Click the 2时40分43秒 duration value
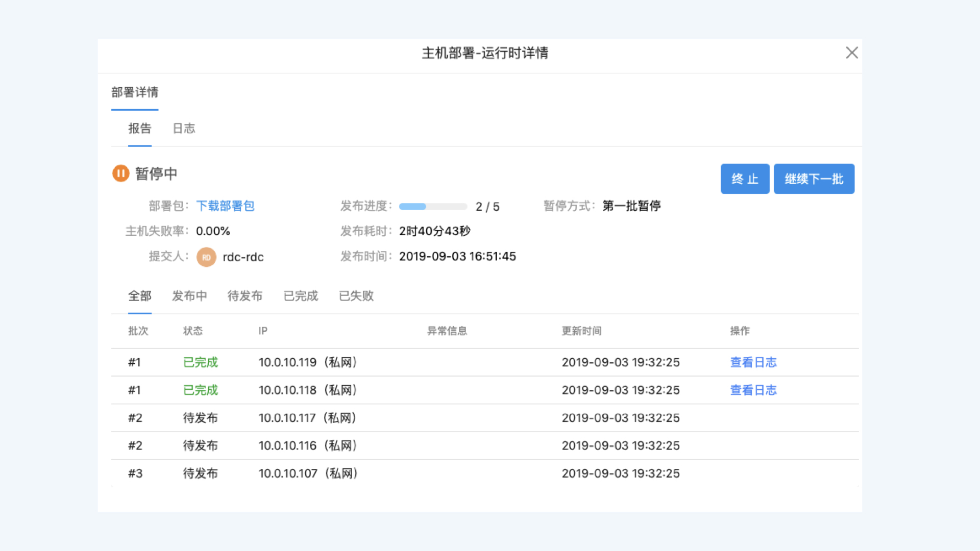 coord(435,231)
